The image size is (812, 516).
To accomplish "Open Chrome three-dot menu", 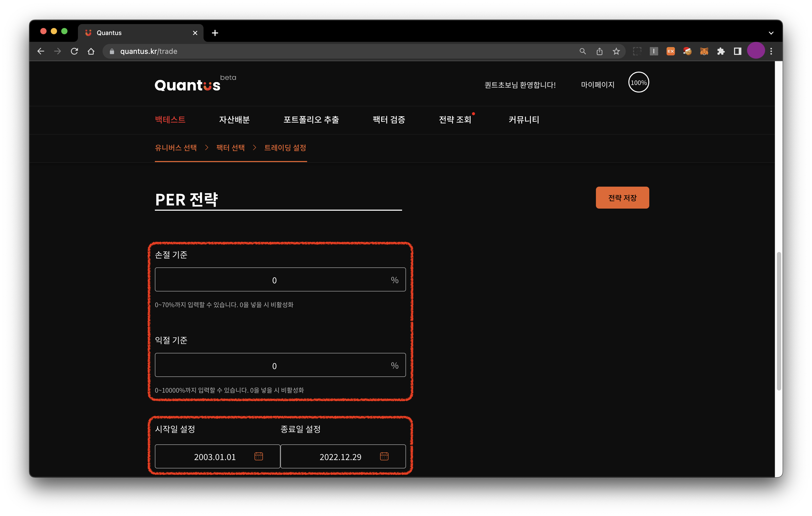I will [x=771, y=51].
